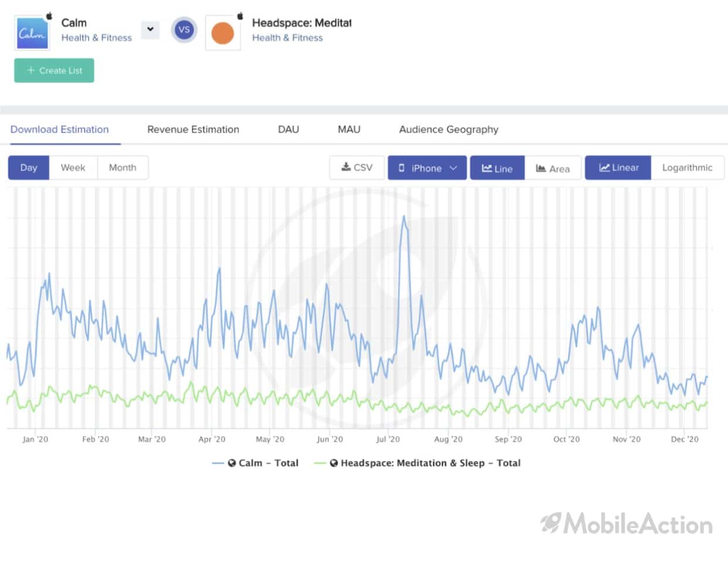
Task: Switch chart to Area view
Action: click(x=553, y=168)
